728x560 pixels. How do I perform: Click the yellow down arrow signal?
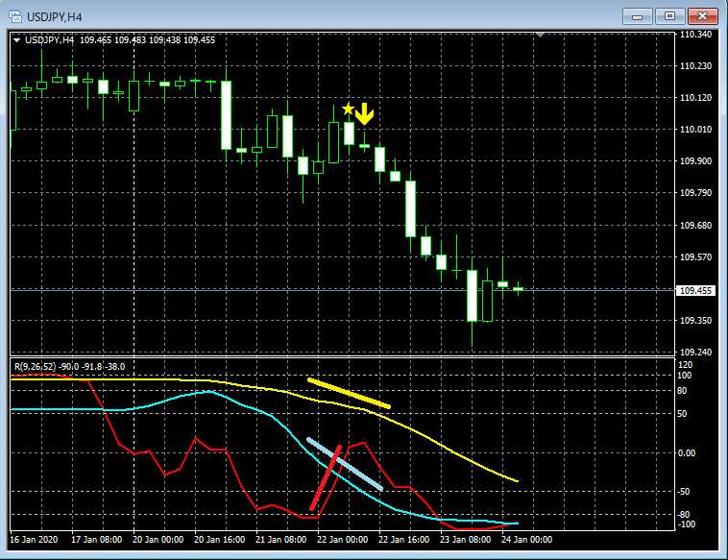tap(364, 113)
